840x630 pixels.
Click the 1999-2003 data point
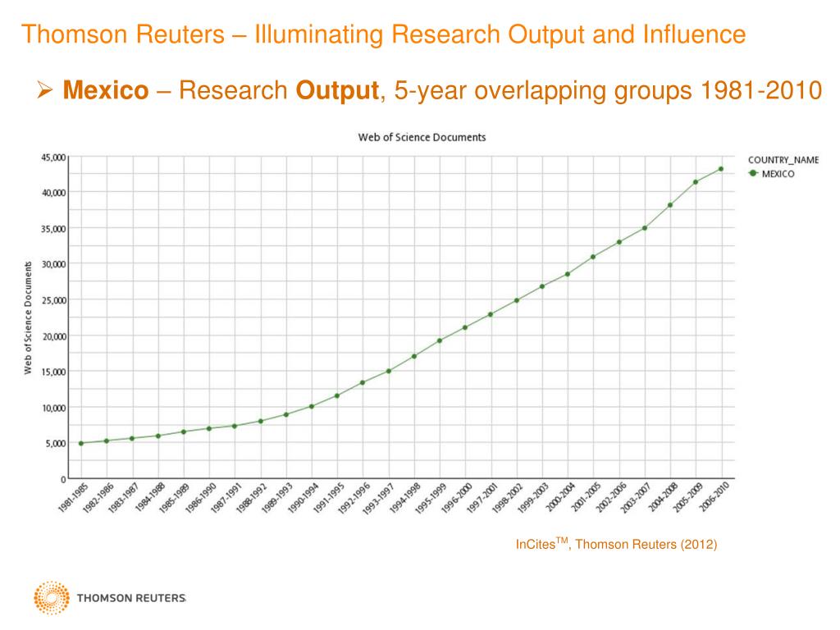pyautogui.click(x=542, y=286)
